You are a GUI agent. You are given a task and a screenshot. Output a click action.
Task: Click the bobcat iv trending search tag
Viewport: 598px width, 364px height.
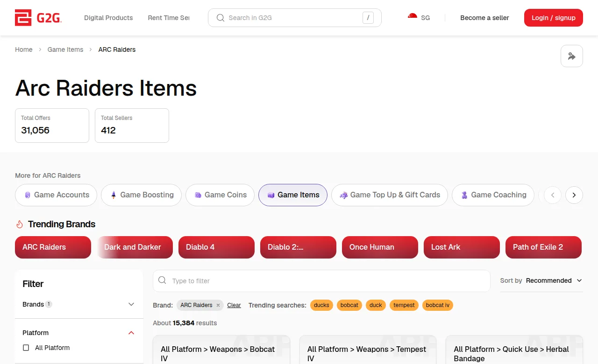click(438, 305)
